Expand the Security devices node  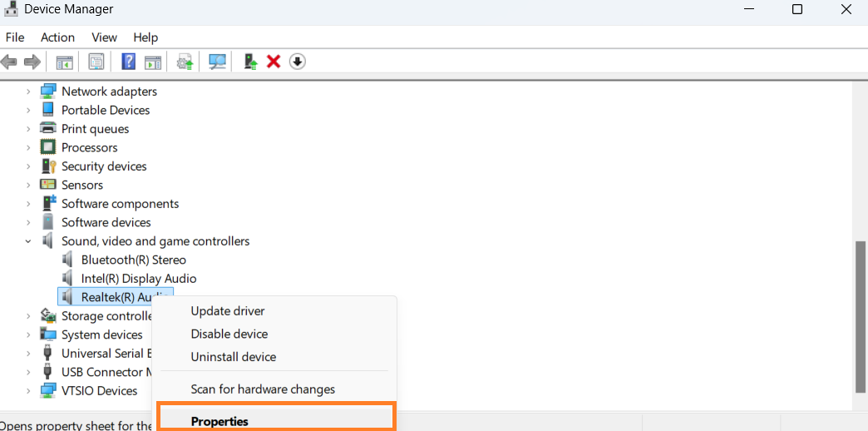pyautogui.click(x=28, y=166)
